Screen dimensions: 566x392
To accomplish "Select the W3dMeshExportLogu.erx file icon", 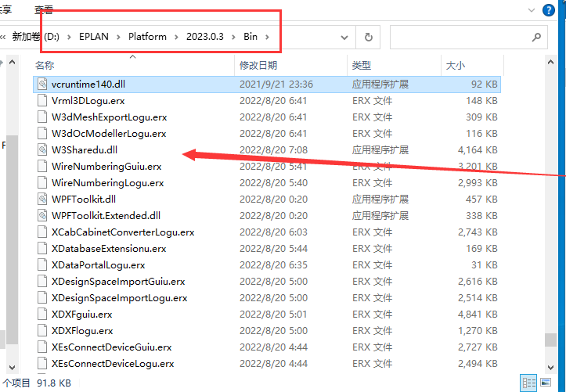I will 42,117.
